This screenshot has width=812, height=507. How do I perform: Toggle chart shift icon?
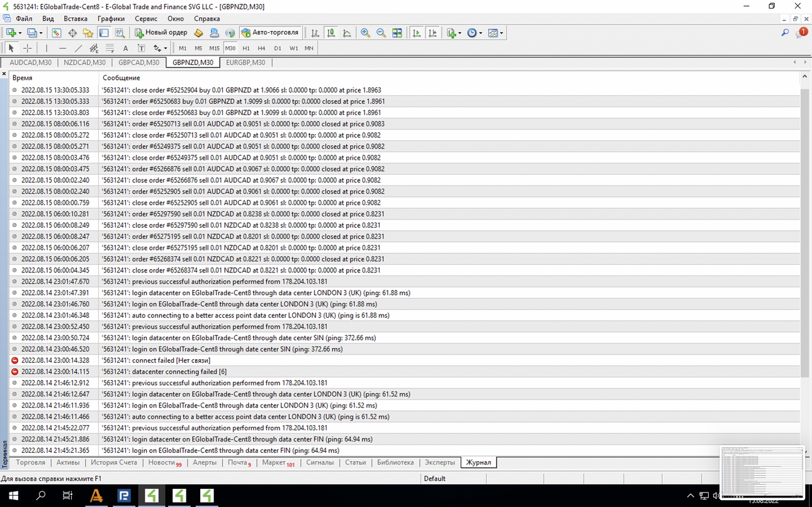pyautogui.click(x=432, y=33)
